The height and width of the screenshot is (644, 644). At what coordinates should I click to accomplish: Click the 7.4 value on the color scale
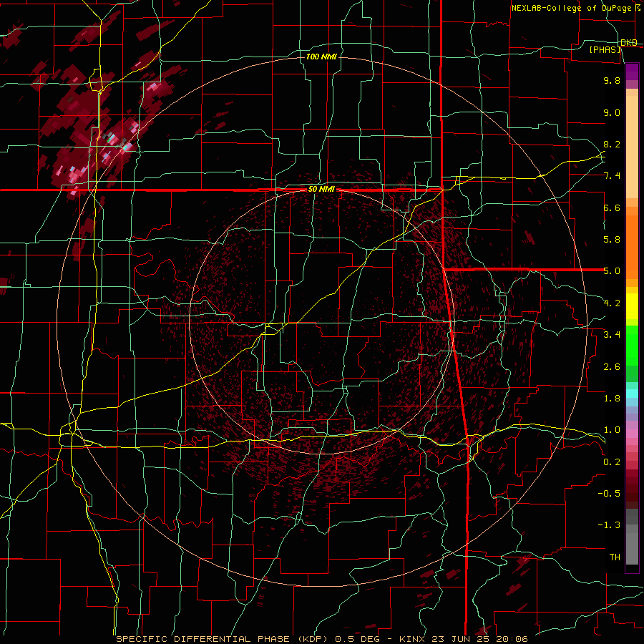612,176
